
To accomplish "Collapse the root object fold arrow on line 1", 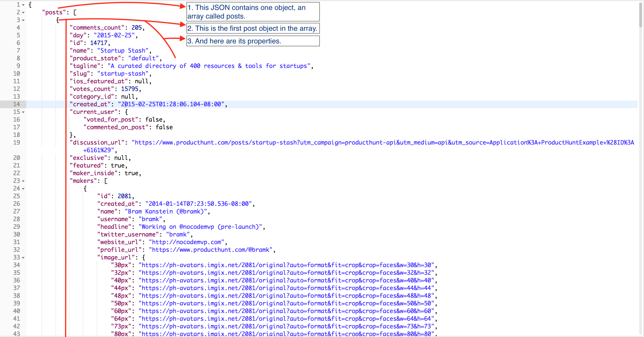I will coord(23,5).
